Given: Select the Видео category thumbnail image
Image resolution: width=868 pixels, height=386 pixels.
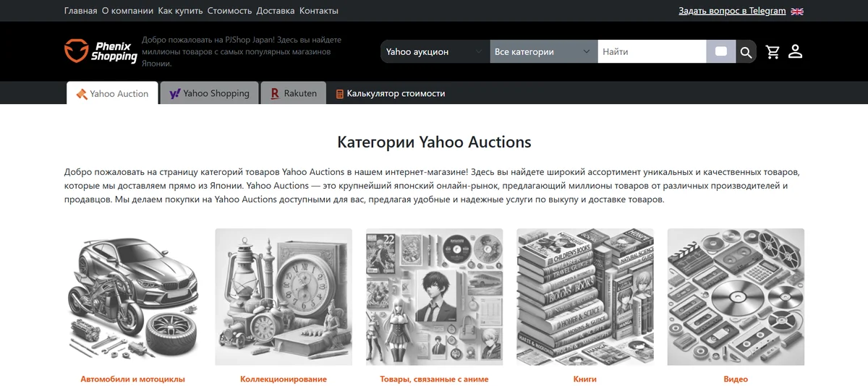Looking at the screenshot, I should [x=736, y=297].
